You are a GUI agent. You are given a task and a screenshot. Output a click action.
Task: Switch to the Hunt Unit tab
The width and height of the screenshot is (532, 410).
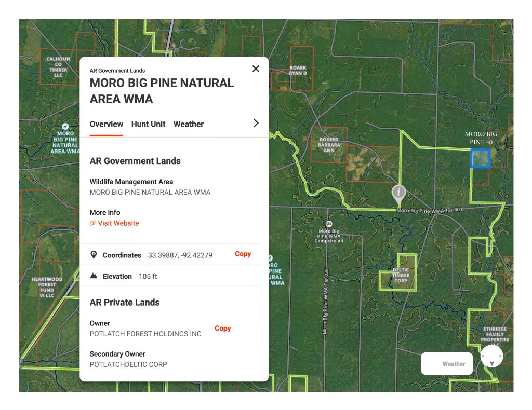[x=148, y=124]
